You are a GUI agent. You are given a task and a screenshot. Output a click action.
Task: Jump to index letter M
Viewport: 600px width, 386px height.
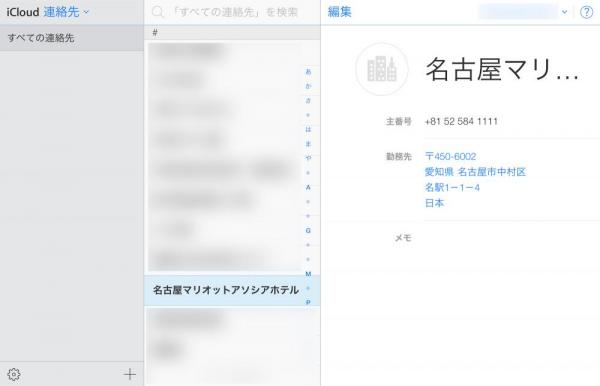308,274
